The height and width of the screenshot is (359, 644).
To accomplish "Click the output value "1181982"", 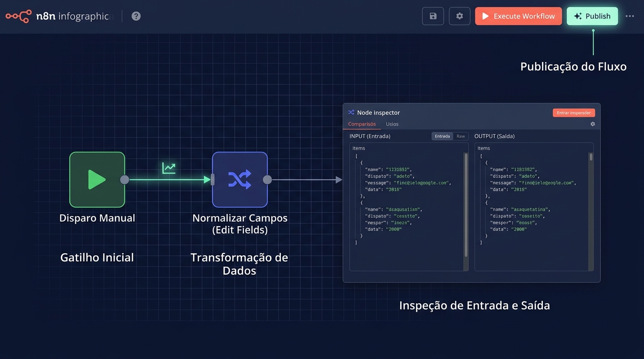I will pyautogui.click(x=524, y=170).
